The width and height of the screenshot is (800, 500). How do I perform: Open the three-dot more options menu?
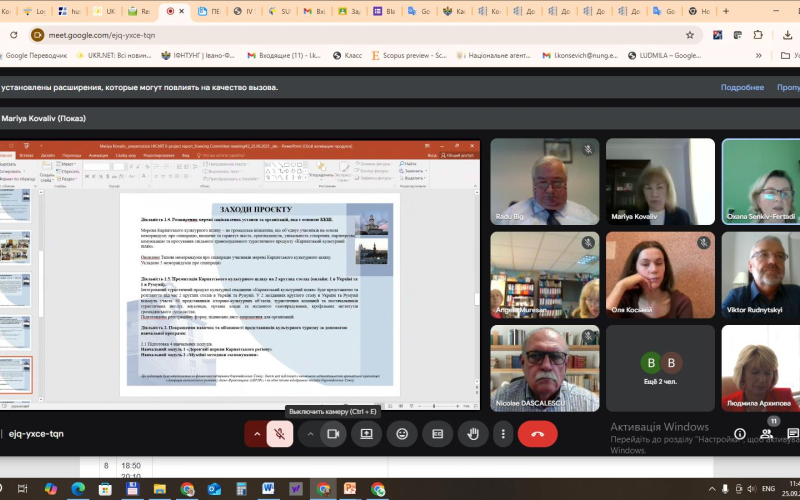[x=502, y=434]
